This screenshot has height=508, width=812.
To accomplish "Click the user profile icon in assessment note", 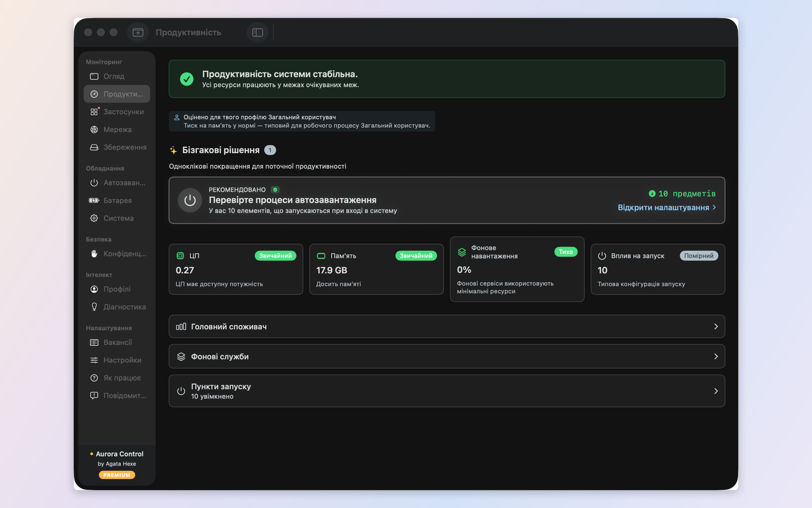I will [x=177, y=117].
